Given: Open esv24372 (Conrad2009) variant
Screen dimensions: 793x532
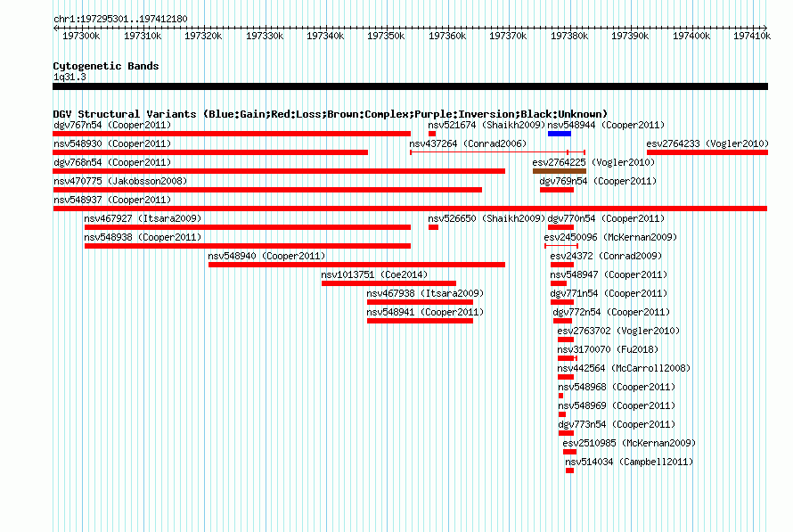Looking at the screenshot, I should [606, 256].
